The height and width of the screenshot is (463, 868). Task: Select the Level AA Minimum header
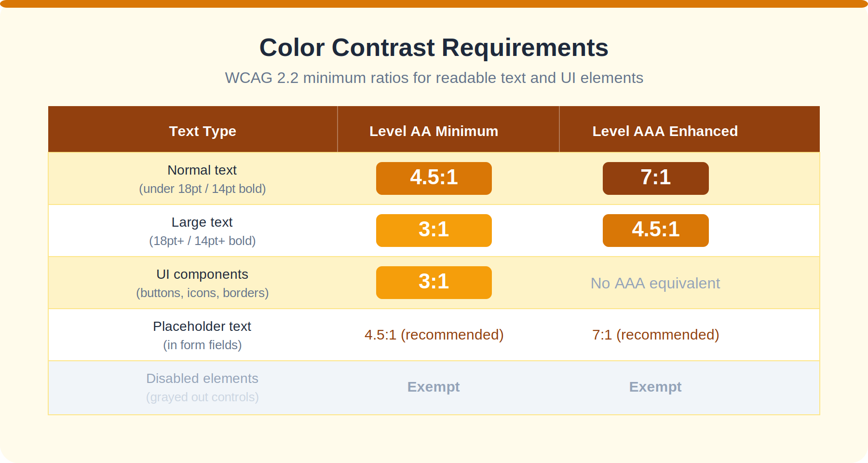click(434, 131)
